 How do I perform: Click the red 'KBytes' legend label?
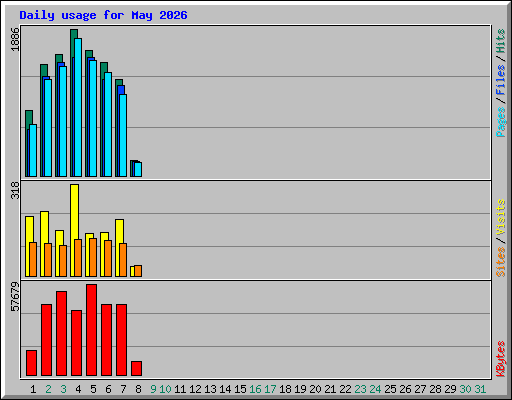501,359
